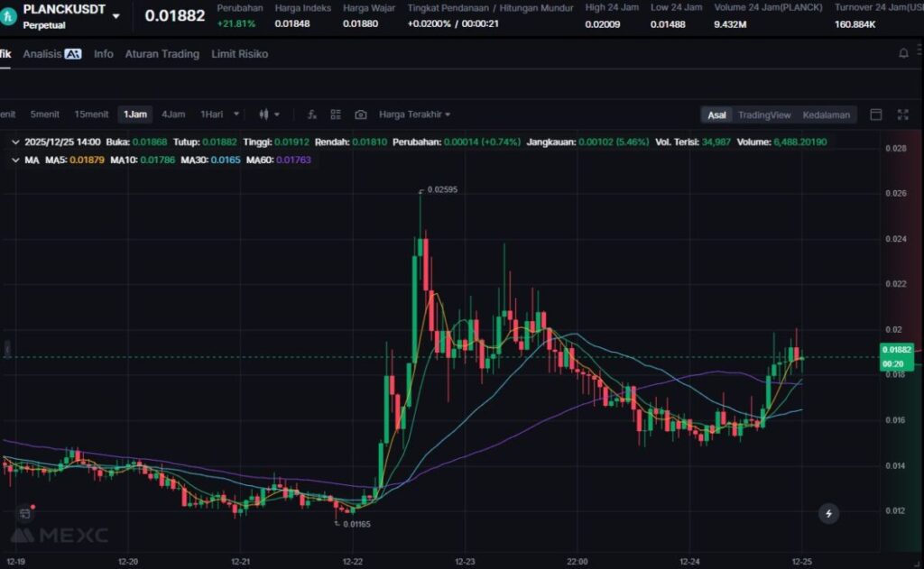
Task: Click the notification bell icon
Action: tap(903, 54)
